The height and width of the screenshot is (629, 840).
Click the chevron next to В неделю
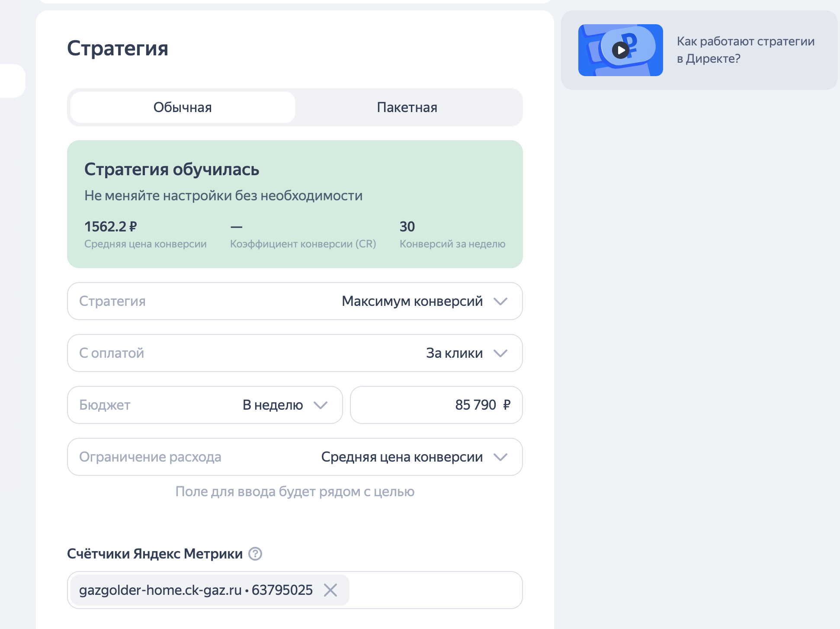[321, 405]
